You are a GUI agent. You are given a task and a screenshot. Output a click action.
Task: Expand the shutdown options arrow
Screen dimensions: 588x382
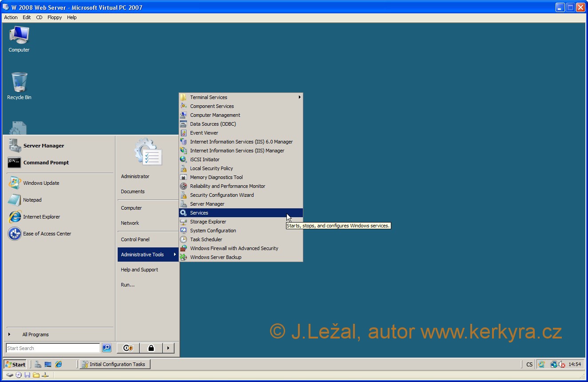[x=168, y=348]
